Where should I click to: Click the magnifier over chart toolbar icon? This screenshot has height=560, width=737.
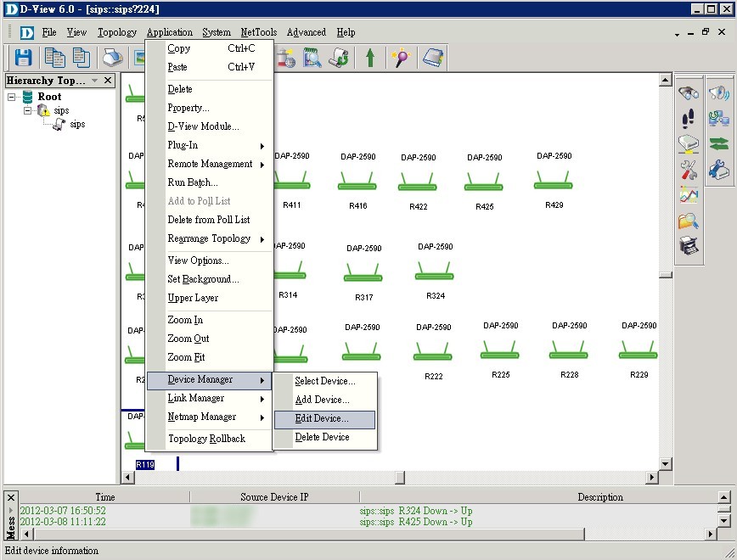(312, 58)
